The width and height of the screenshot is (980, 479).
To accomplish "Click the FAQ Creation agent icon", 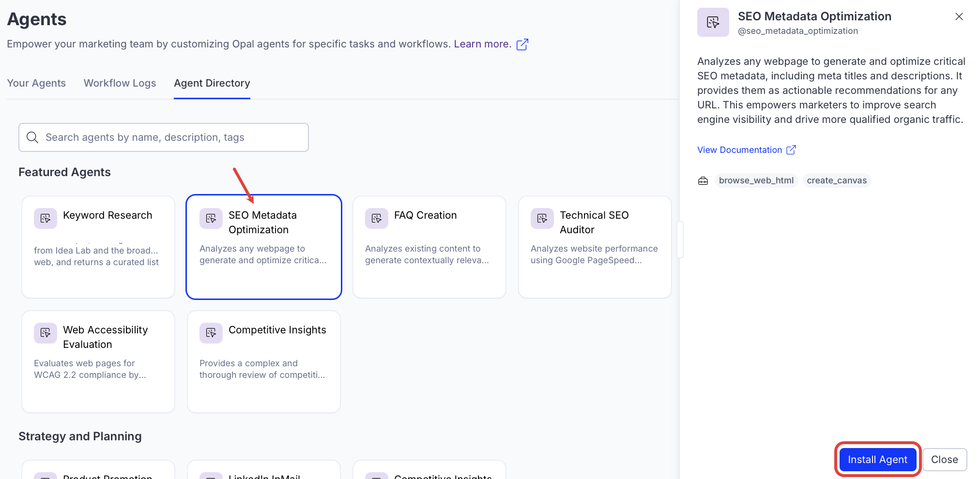I will point(377,219).
